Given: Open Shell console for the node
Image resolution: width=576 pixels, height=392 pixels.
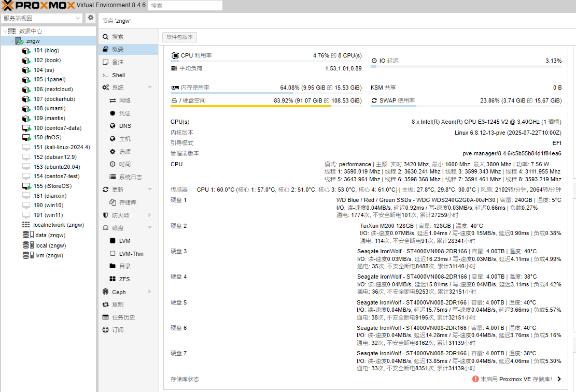Looking at the screenshot, I should (x=119, y=75).
